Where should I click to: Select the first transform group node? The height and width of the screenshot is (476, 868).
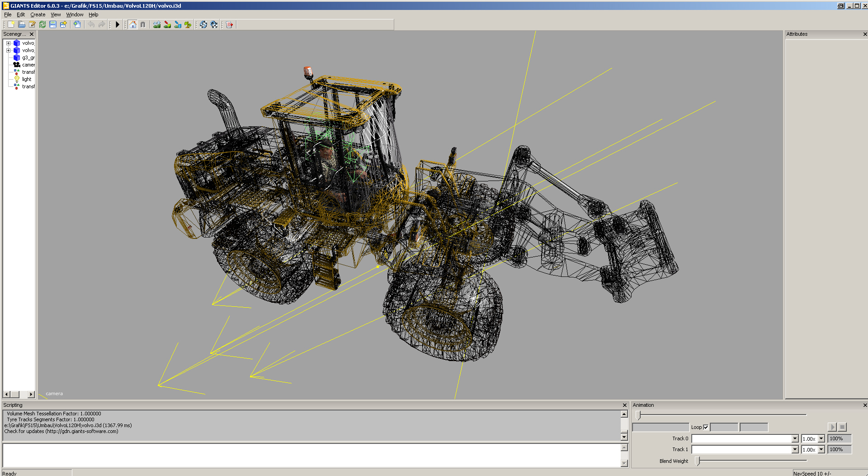tap(24, 72)
